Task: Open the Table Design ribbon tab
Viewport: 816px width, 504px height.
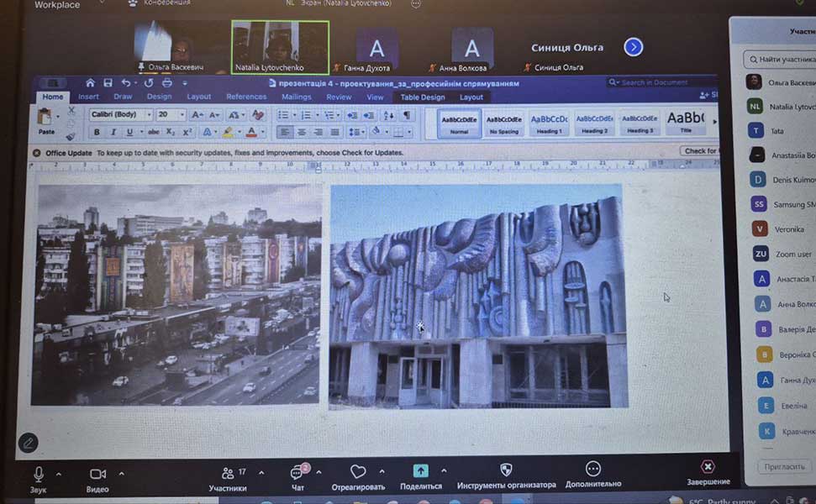Action: coord(421,97)
